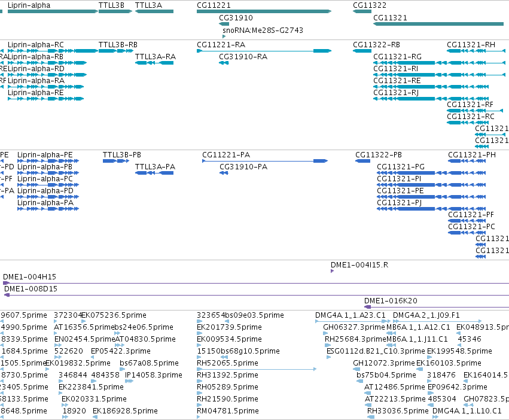This screenshot has width=509, height=420.
Task: Click the TTLL3B-RB transcript
Action: [x=115, y=51]
